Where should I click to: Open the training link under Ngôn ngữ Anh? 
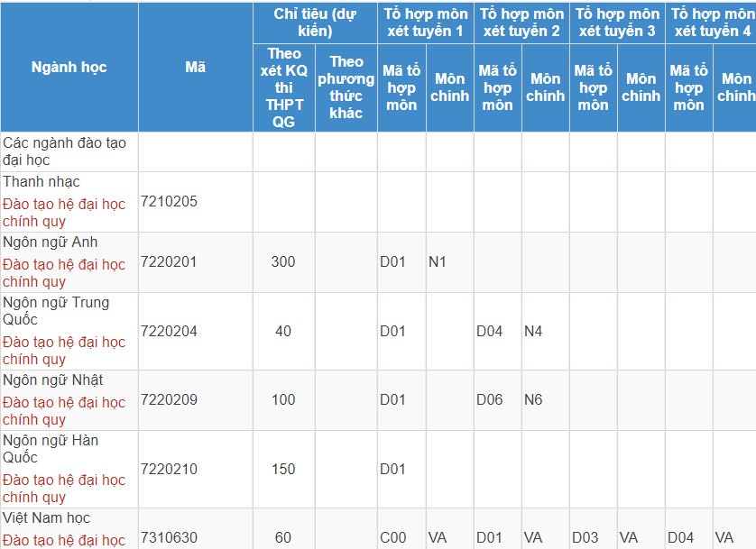pos(64,273)
